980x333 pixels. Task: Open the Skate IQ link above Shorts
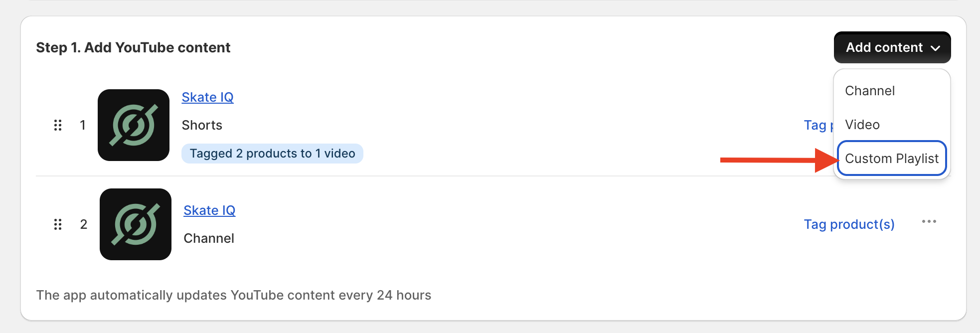click(x=207, y=97)
